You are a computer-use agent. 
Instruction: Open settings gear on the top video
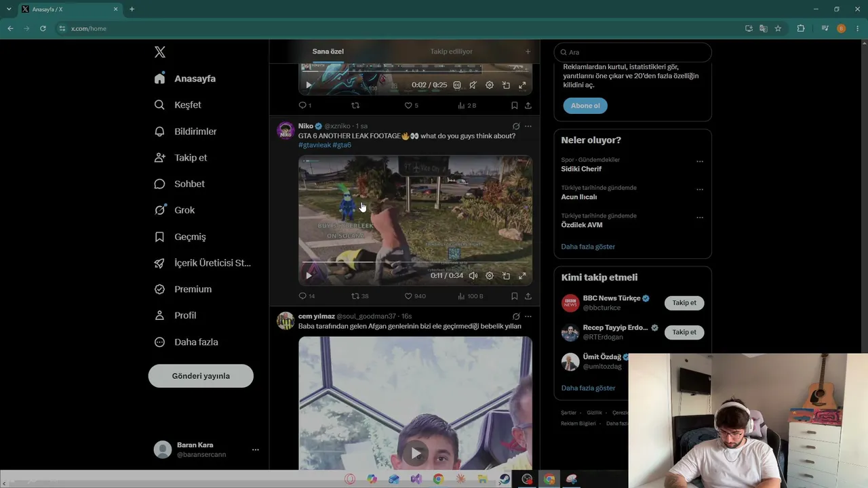pyautogui.click(x=490, y=85)
